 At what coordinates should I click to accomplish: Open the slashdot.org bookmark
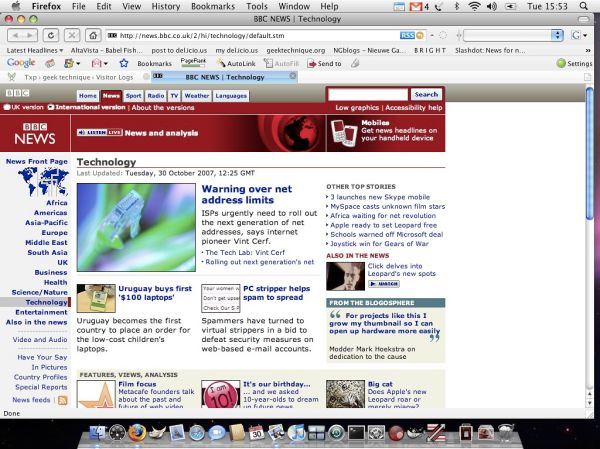pyautogui.click(x=490, y=51)
